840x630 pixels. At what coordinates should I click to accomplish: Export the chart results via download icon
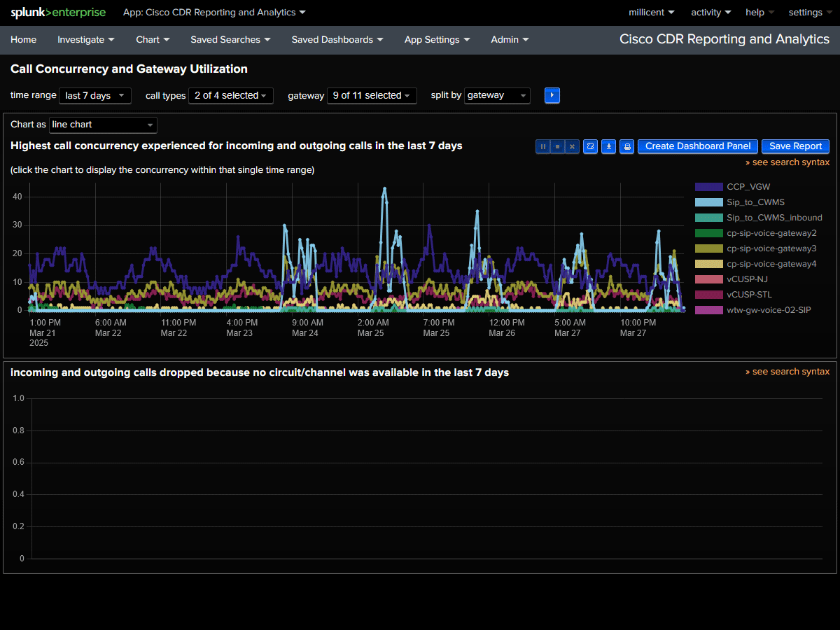point(608,146)
